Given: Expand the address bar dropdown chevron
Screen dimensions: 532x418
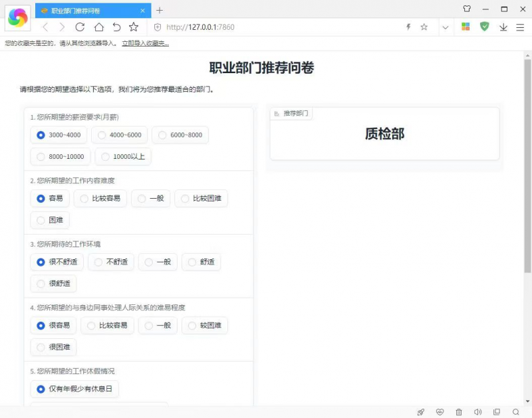Looking at the screenshot, I should 446,27.
